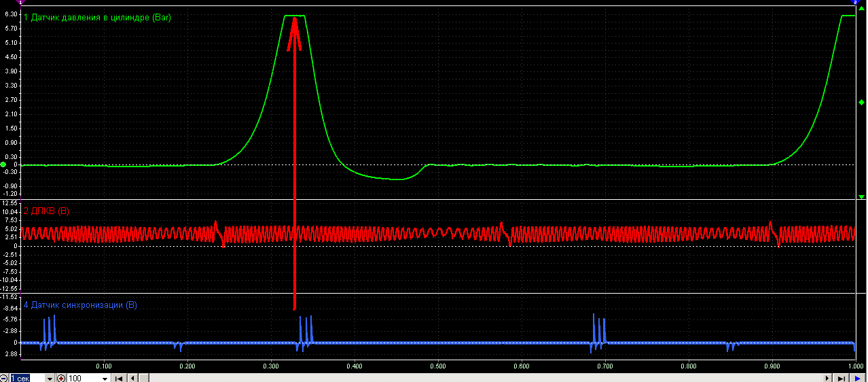Click the green zero-level dot of channel 1
This screenshot has height=382, width=868.
pos(3,164)
